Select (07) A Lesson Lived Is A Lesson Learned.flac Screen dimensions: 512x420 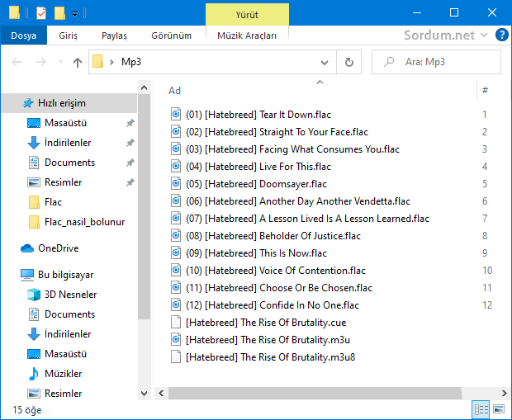click(307, 219)
